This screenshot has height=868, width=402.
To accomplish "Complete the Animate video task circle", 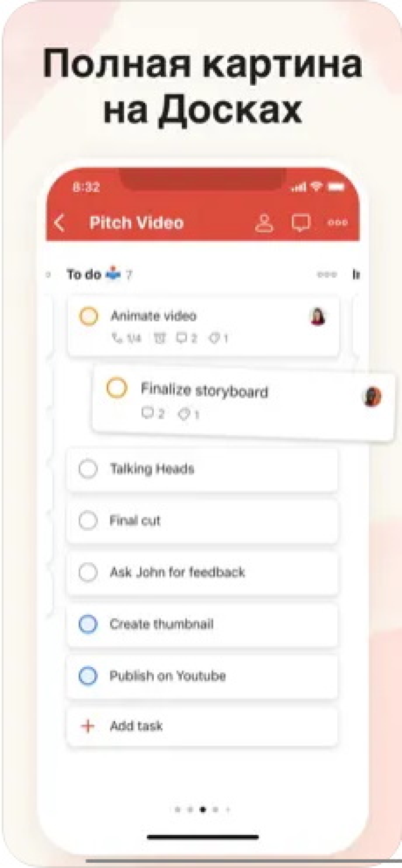I will pyautogui.click(x=88, y=316).
